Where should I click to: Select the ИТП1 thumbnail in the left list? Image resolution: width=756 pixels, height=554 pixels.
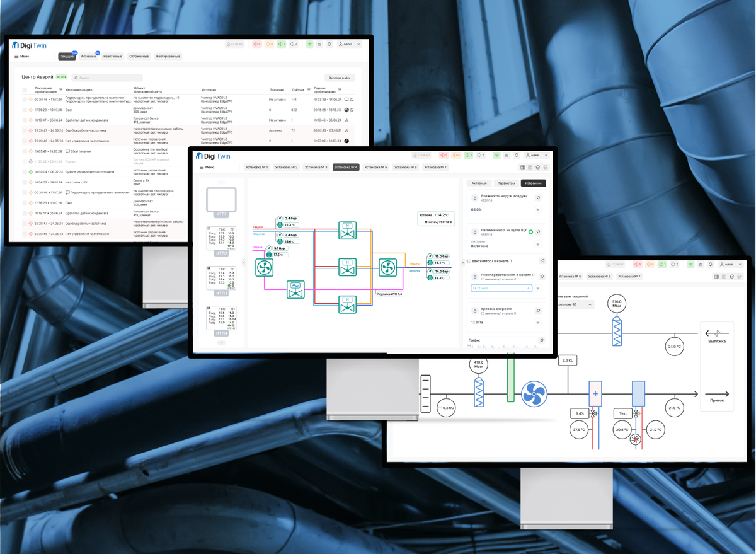[x=221, y=202]
